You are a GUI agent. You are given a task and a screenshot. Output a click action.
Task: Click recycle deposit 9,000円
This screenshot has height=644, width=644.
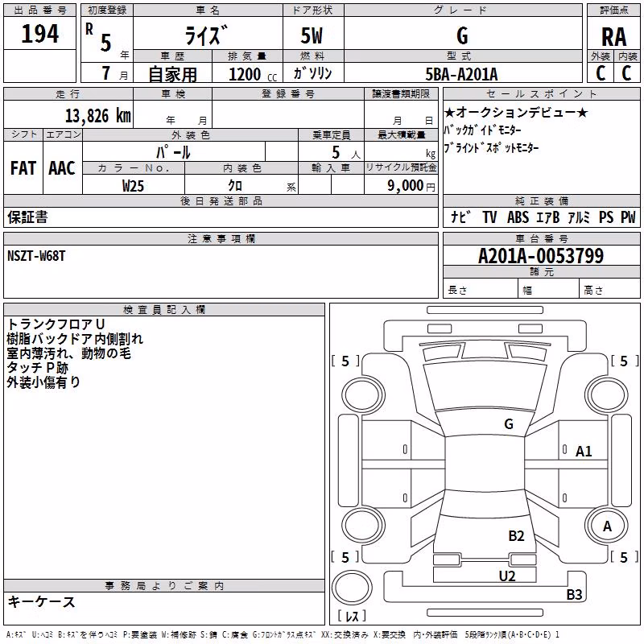click(411, 186)
